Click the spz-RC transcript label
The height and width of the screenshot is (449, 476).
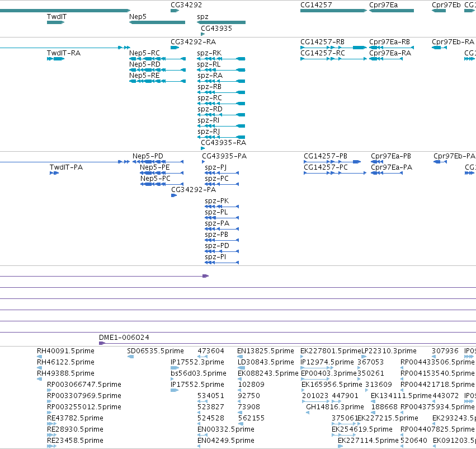tap(210, 98)
